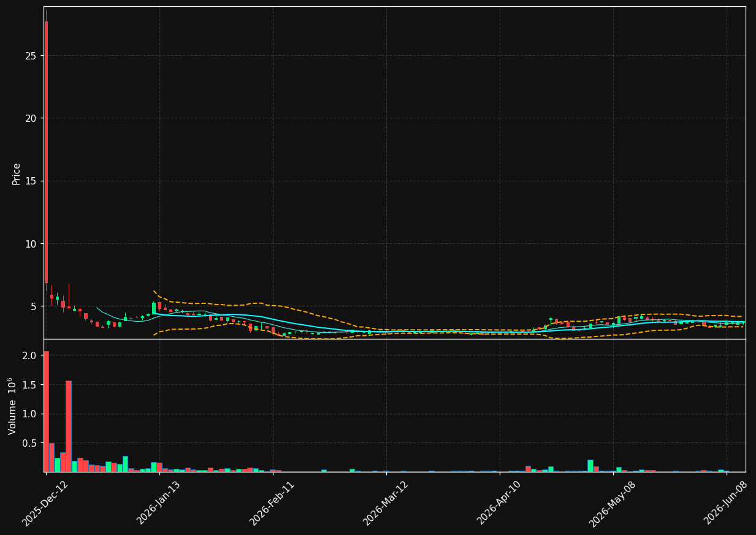The height and width of the screenshot is (535, 756).
Task: Click the 2026-Apr-10 date label
Action: tap(499, 503)
